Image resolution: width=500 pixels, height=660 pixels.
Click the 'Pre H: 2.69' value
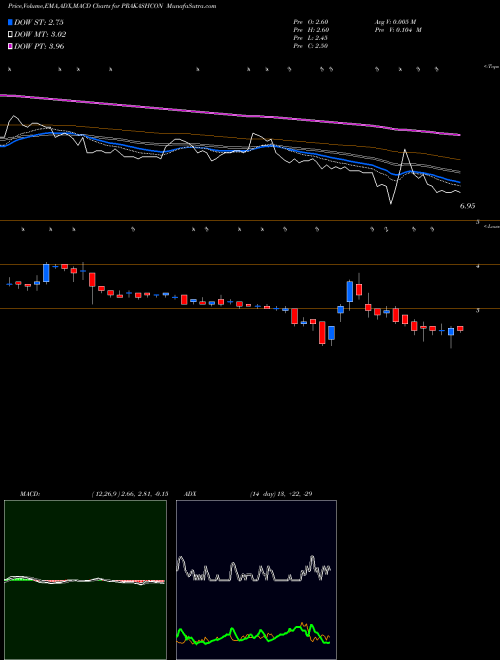point(311,30)
